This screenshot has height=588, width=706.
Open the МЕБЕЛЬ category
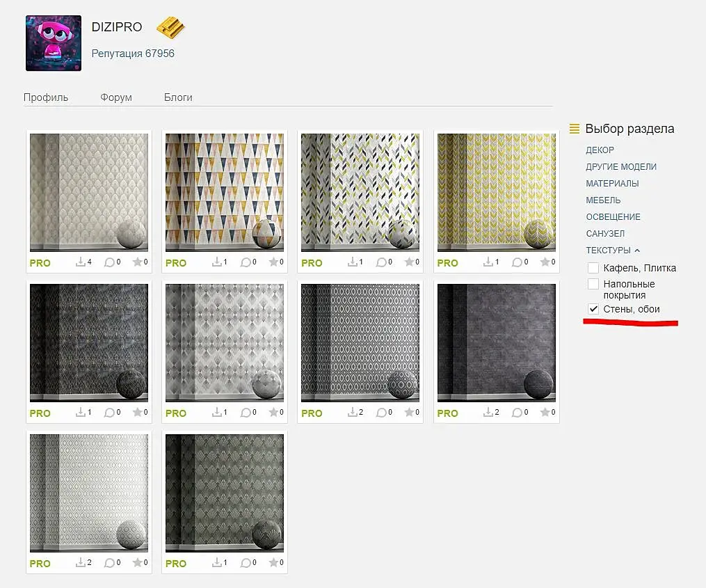(603, 200)
